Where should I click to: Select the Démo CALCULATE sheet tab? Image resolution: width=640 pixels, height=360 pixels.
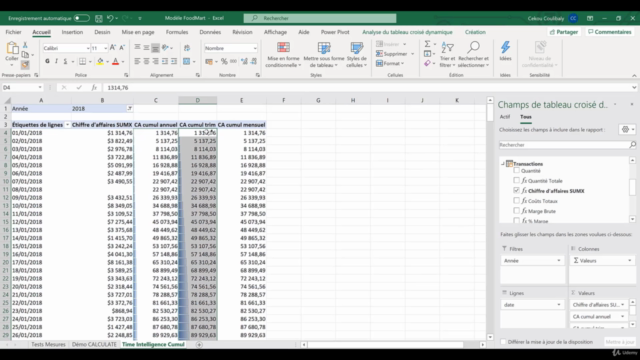pyautogui.click(x=94, y=344)
